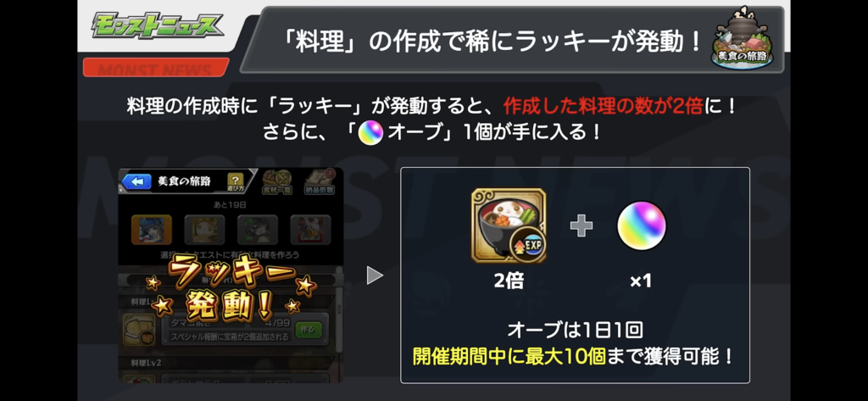The height and width of the screenshot is (401, 868).
Task: Click the large rainbow orb icon
Action: click(x=641, y=226)
